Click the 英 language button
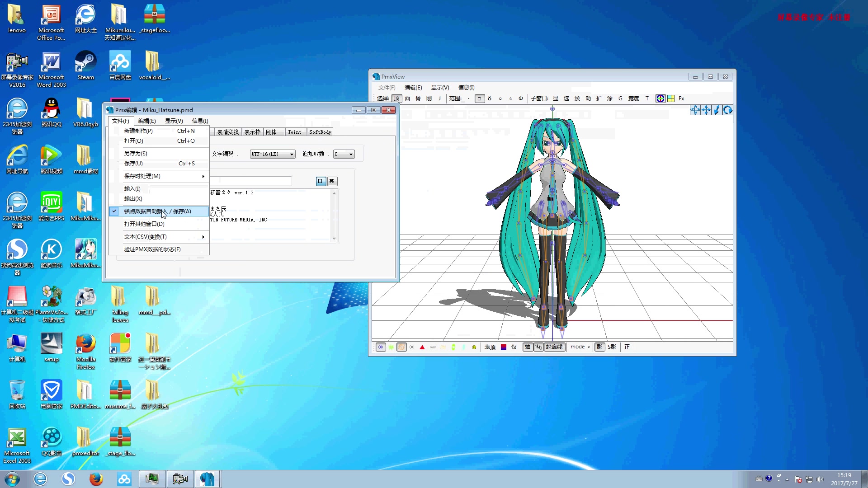 tap(332, 181)
